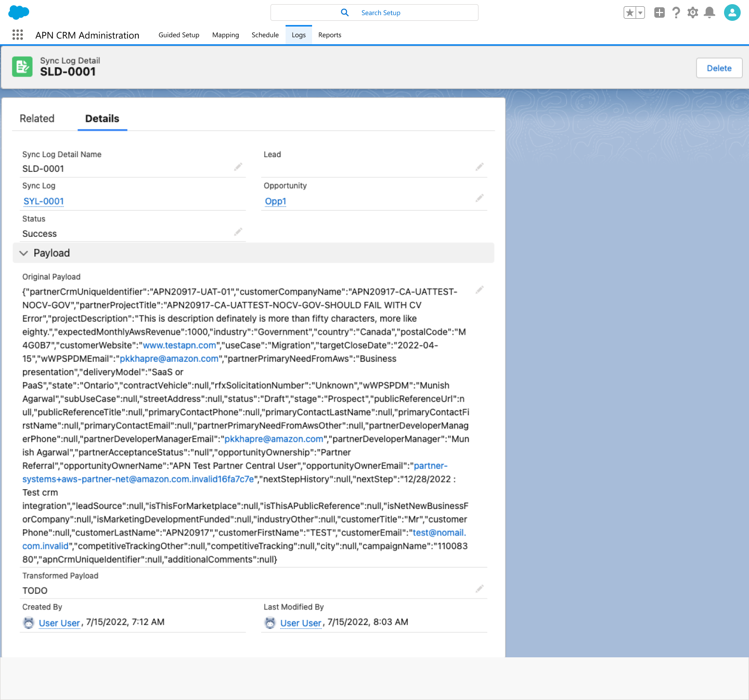The width and height of the screenshot is (749, 700).
Task: Click the Created By user avatar
Action: (x=29, y=623)
